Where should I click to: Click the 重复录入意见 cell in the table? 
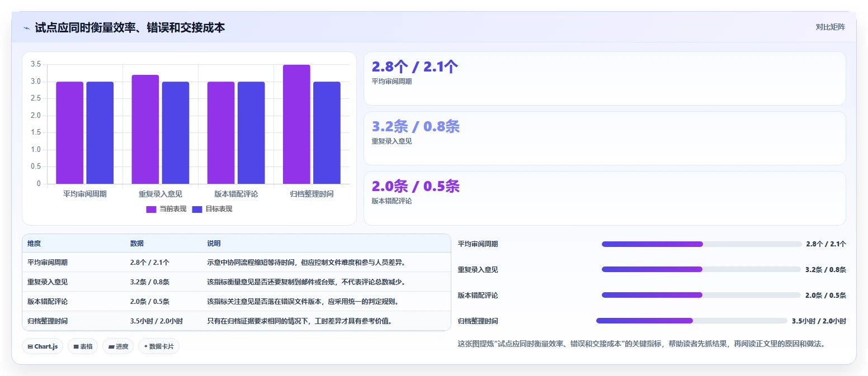coord(48,282)
